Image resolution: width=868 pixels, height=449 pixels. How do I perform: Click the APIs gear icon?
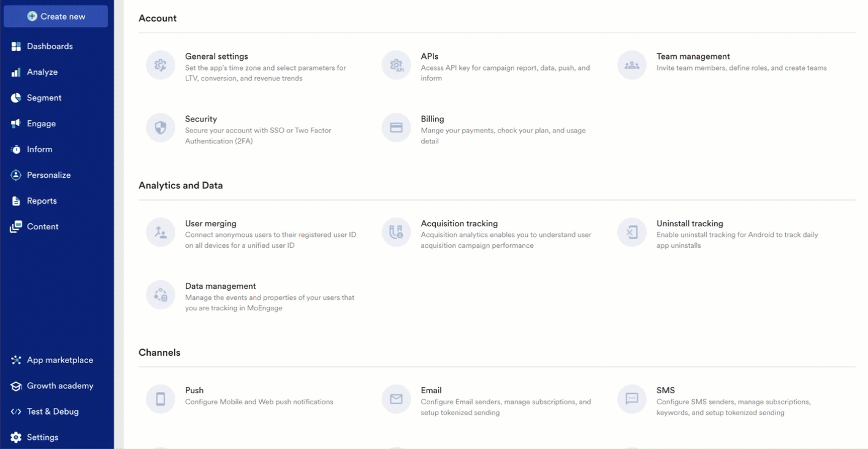click(x=396, y=65)
